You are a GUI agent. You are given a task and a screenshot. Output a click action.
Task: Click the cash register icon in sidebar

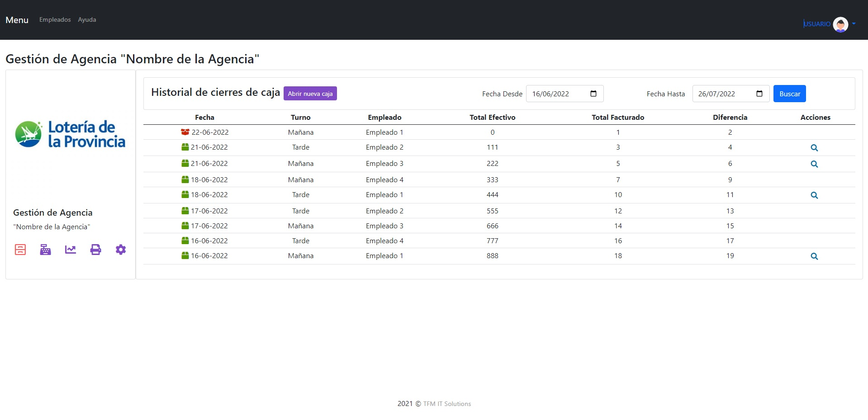pos(45,250)
